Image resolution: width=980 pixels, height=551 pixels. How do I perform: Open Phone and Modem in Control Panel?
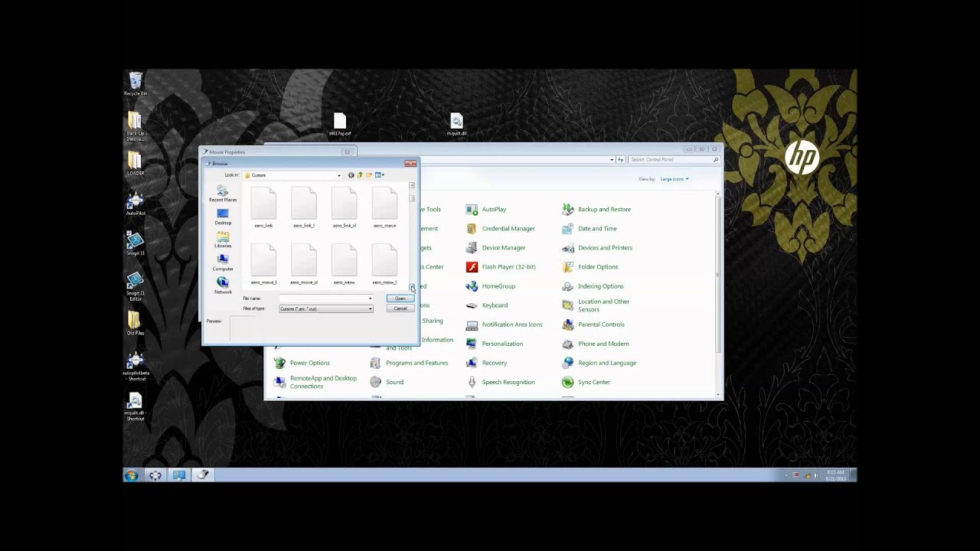[596, 344]
